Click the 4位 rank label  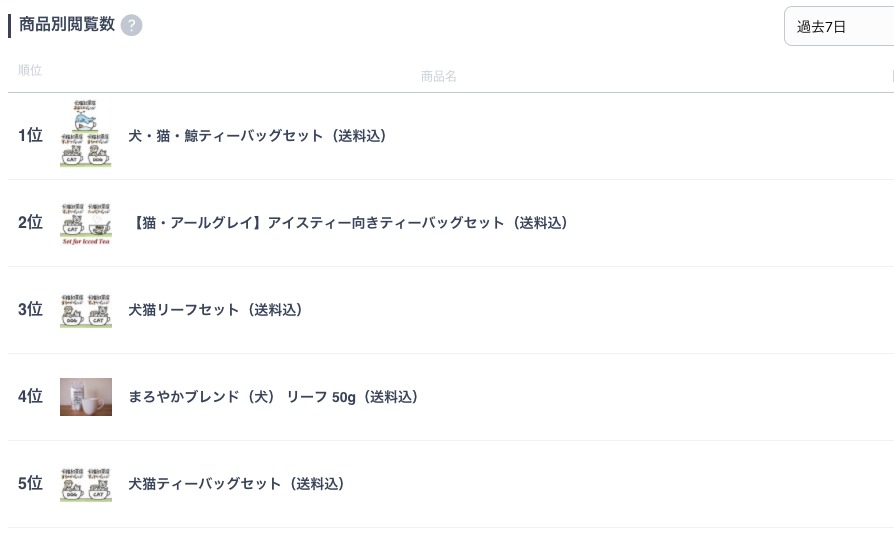tap(30, 396)
